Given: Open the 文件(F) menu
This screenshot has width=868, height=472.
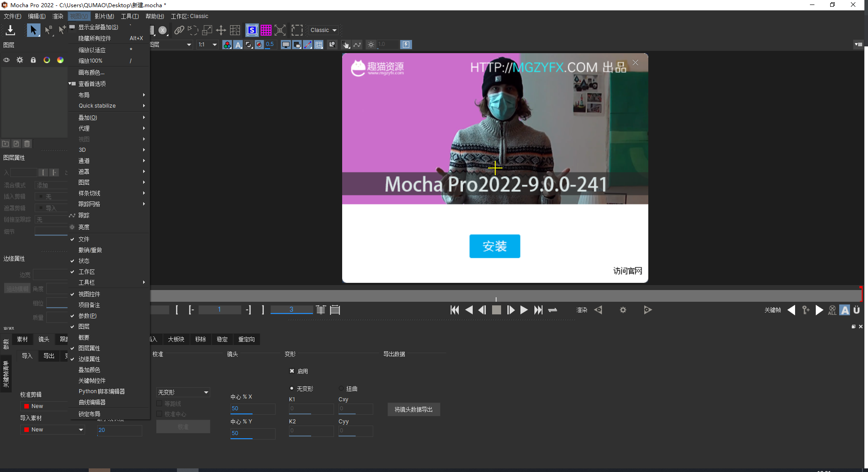Looking at the screenshot, I should click(12, 16).
